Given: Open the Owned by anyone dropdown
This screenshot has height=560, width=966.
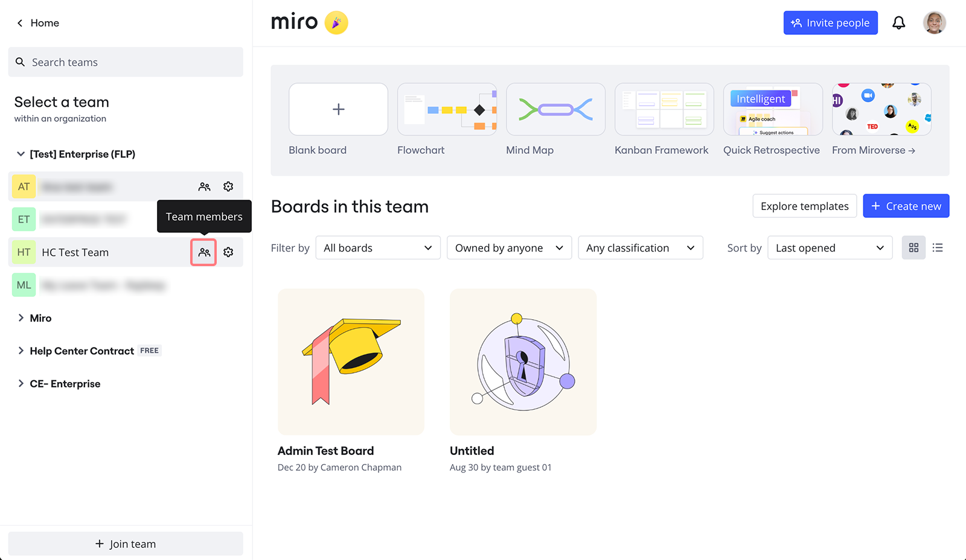Looking at the screenshot, I should [x=508, y=247].
